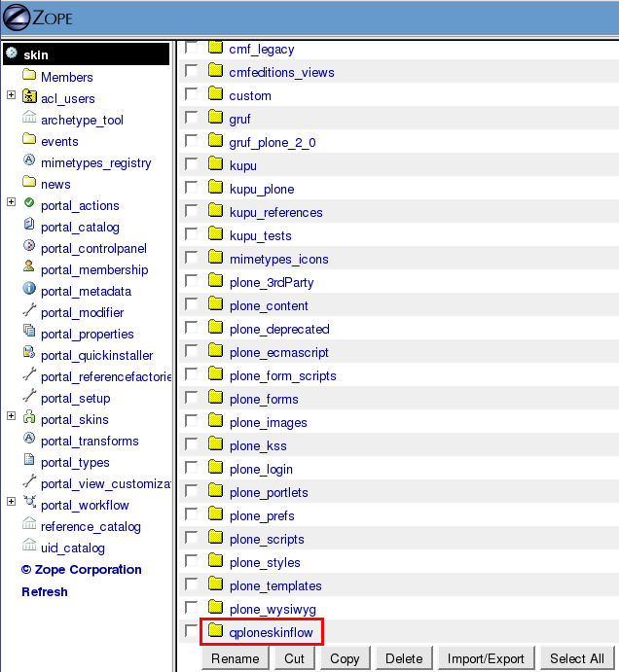The height and width of the screenshot is (672, 619).
Task: Click the Refresh link in the sidebar
Action: 45,592
